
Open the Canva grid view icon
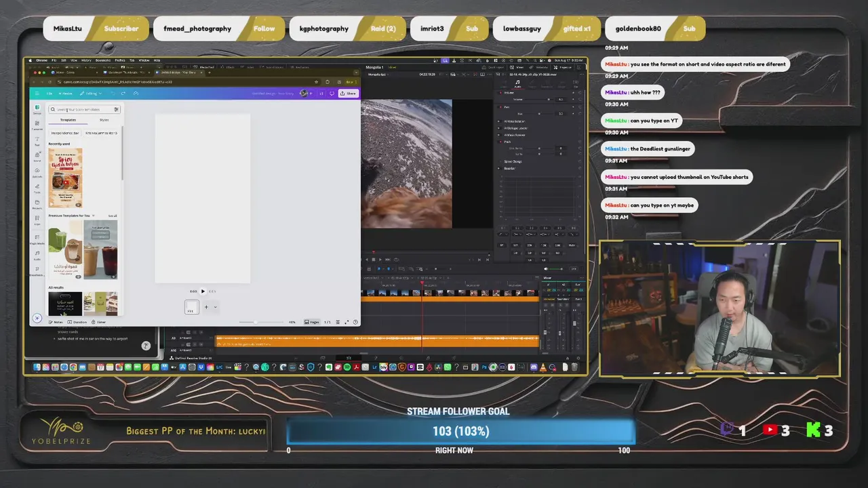338,322
